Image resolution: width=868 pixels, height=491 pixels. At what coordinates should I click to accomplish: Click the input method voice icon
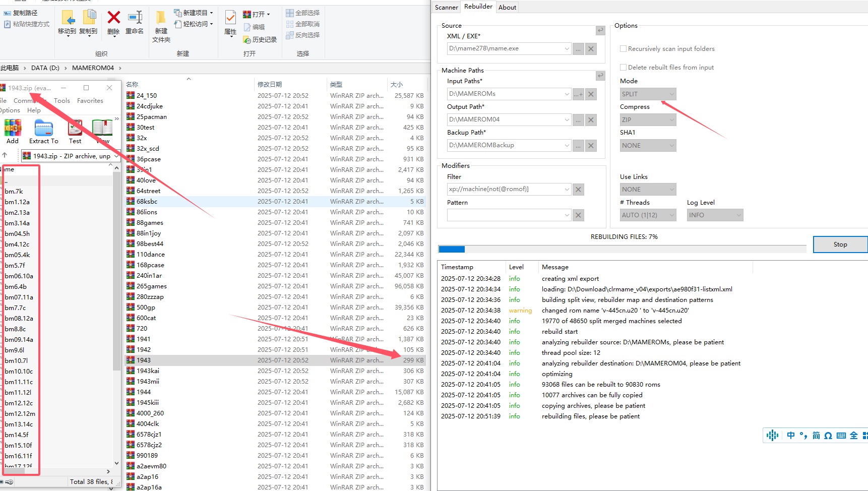pos(772,435)
